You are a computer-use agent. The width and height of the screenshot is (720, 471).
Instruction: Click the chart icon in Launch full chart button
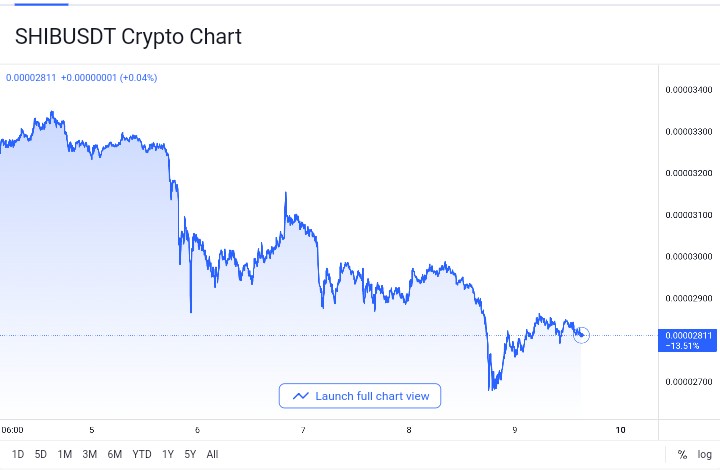coord(300,396)
